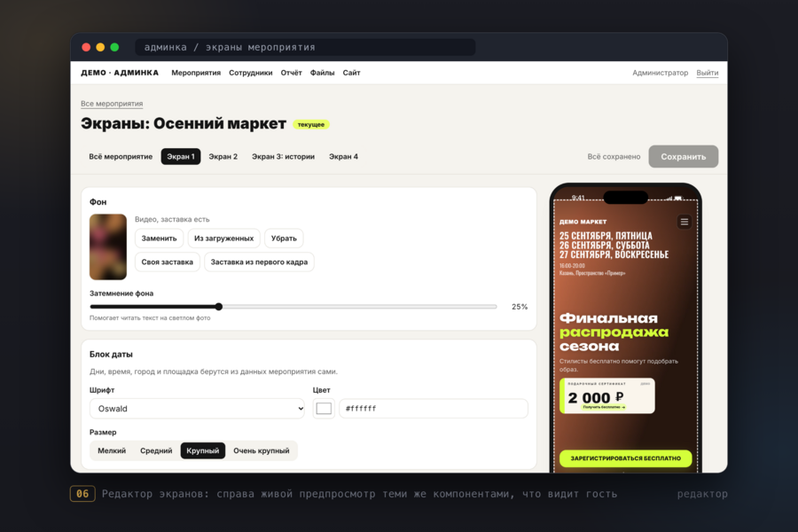This screenshot has height=532, width=798.
Task: Click the ДЕМО · АДМИНКА logo
Action: [120, 73]
